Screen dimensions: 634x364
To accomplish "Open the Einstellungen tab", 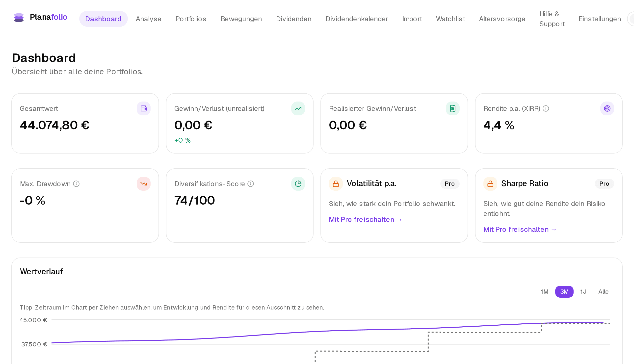I will 600,19.
